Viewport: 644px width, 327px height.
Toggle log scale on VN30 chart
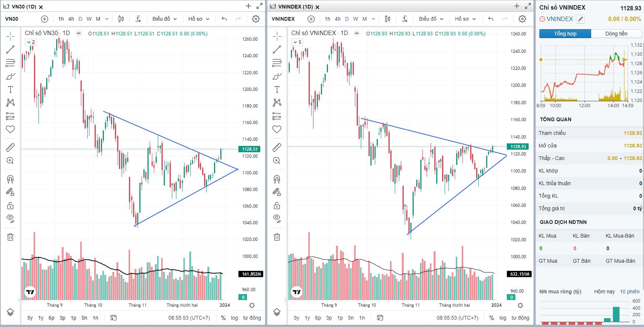coord(234,318)
